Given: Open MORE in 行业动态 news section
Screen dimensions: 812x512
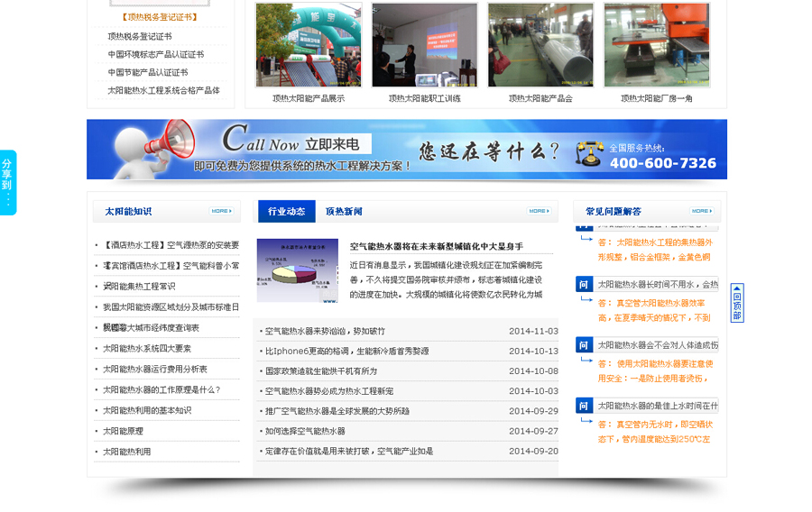Looking at the screenshot, I should pos(539,211).
